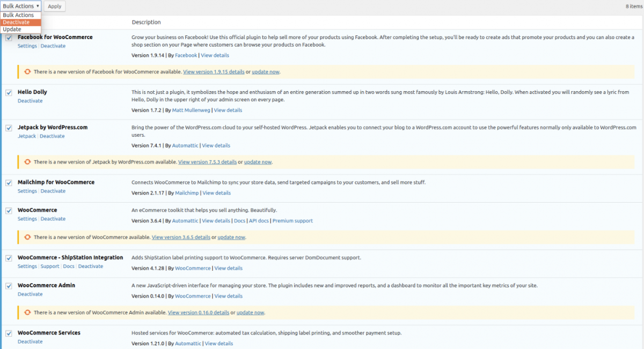View details for ShipStation version 4.1.28
Screen dimensions: 644x349
coord(229,268)
